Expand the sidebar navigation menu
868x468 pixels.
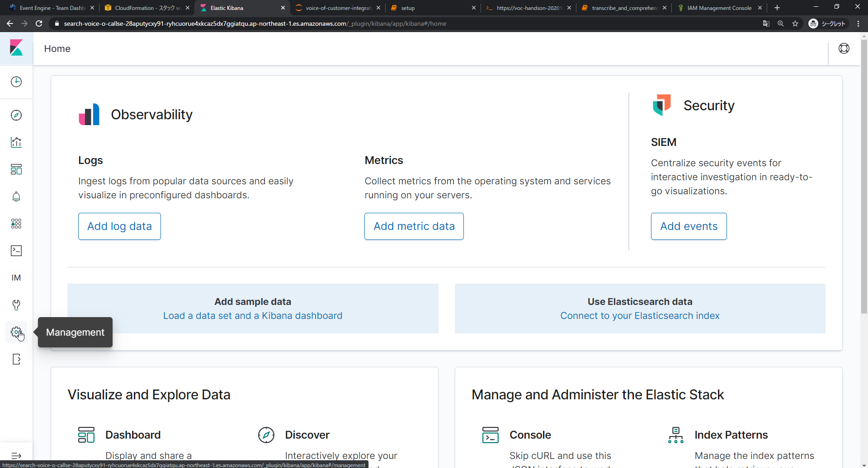(16, 455)
